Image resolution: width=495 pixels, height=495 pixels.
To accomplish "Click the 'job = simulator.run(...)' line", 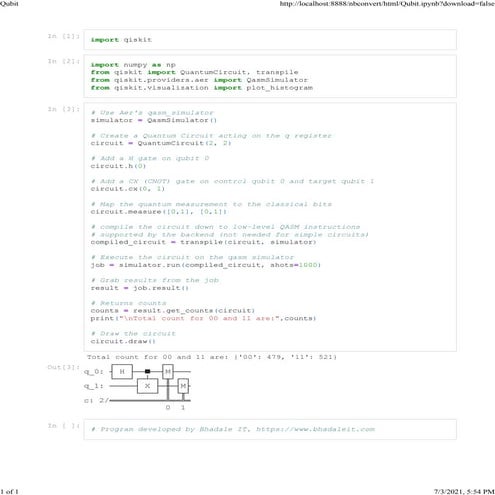I will (205, 265).
